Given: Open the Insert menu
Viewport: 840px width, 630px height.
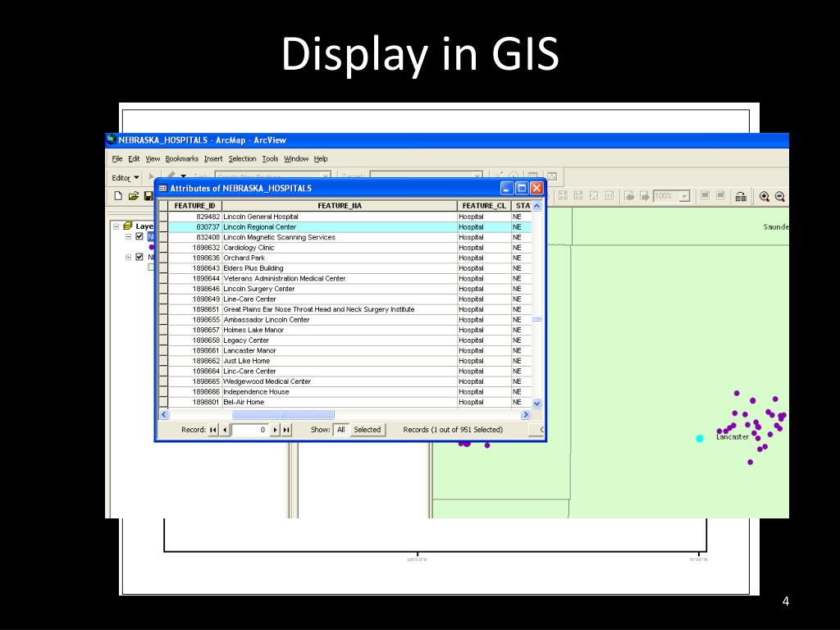Looking at the screenshot, I should (213, 158).
